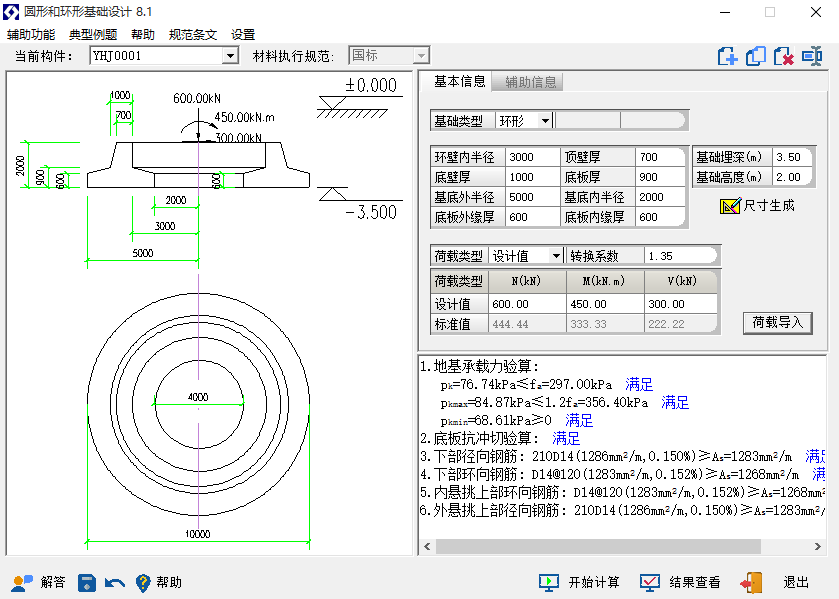Click the -3.500 elevation label in drawing
Screen dimensions: 839x599
click(371, 213)
